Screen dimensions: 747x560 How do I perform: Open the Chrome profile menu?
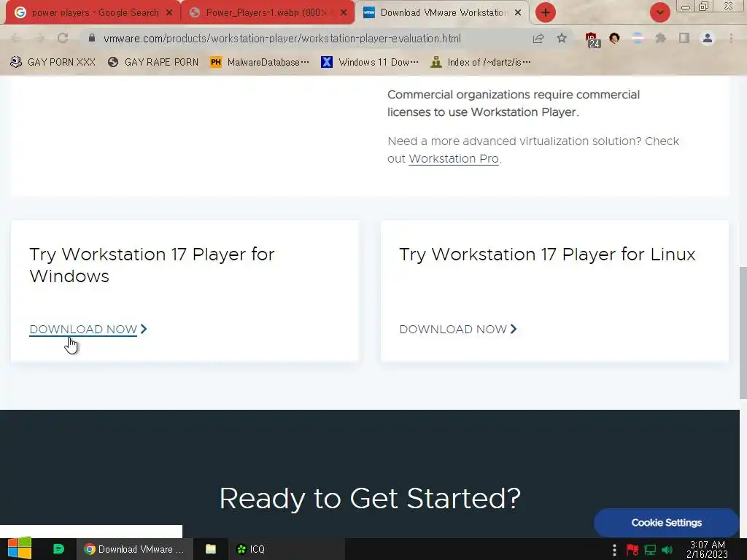coord(708,39)
